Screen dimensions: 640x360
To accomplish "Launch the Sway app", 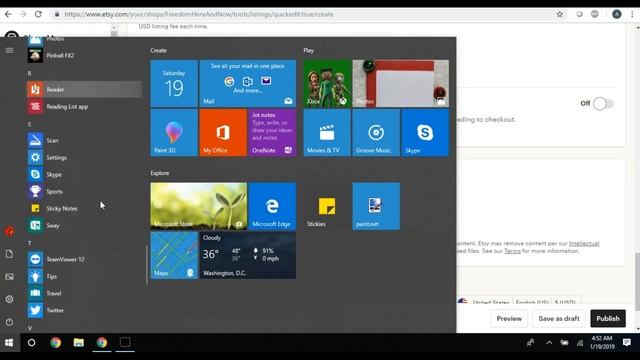I will coord(84,225).
